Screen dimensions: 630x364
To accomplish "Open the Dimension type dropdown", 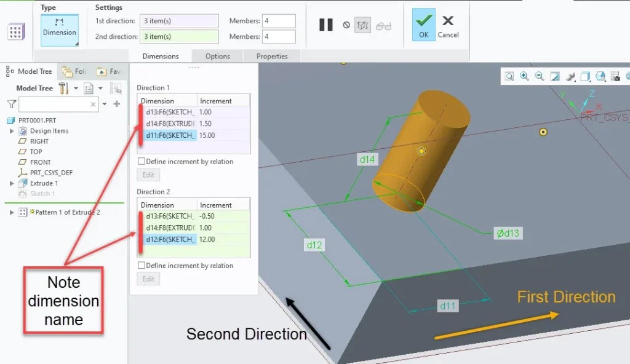I will (x=59, y=29).
